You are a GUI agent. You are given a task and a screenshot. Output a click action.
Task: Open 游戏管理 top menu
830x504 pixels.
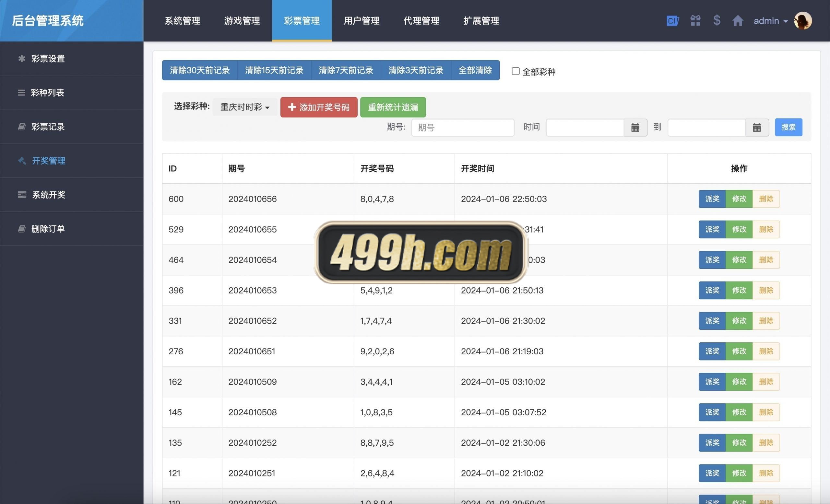tap(242, 21)
